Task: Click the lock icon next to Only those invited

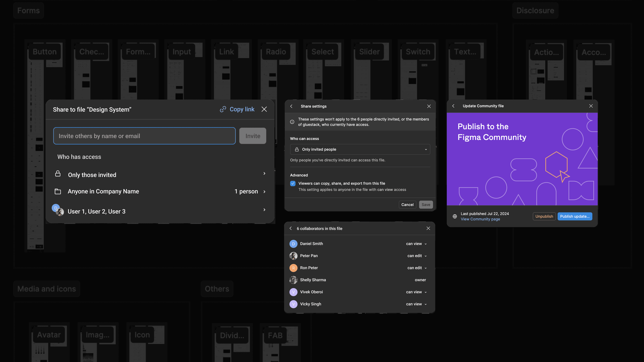Action: click(58, 174)
